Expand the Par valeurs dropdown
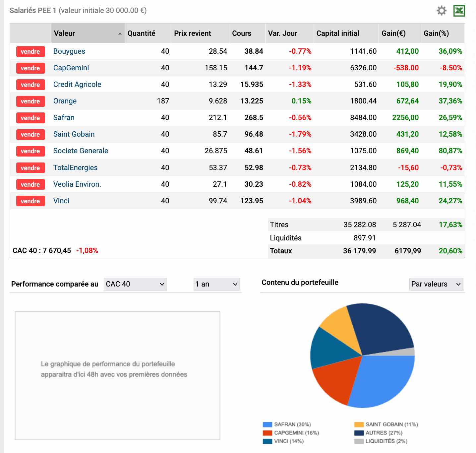Viewport: 476px width, 453px height. coord(436,284)
